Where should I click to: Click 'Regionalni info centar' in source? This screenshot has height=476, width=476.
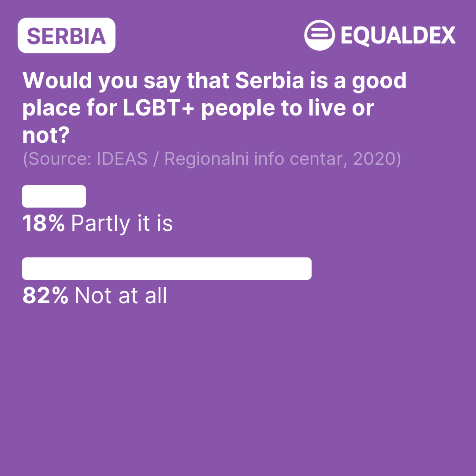coord(253,159)
